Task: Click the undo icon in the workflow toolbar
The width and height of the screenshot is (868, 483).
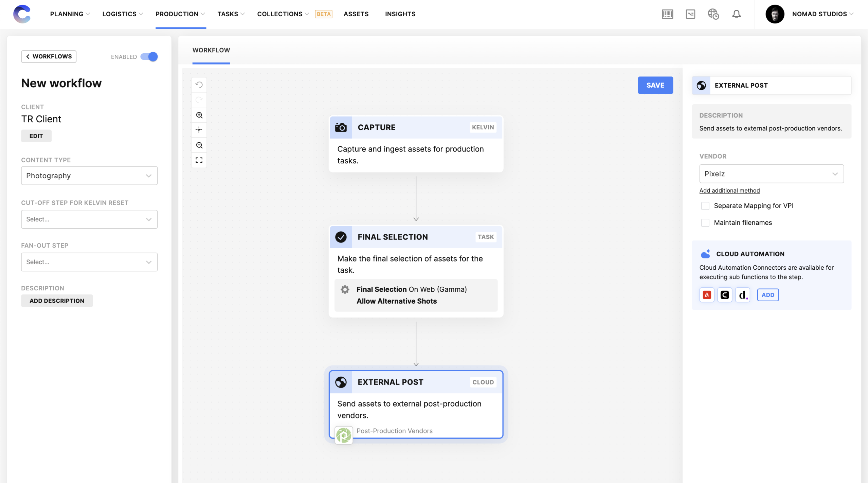Action: click(x=199, y=84)
